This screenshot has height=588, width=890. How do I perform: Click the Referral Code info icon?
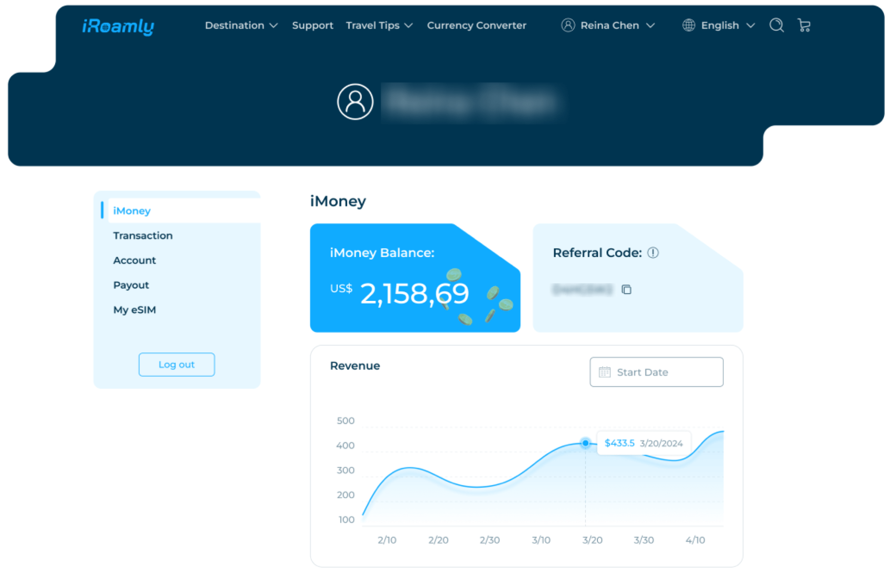(x=653, y=253)
